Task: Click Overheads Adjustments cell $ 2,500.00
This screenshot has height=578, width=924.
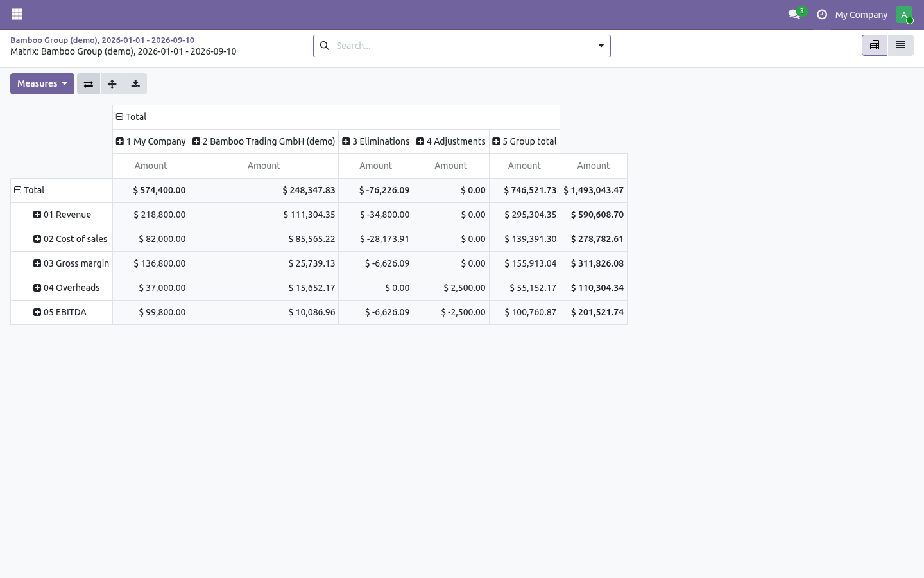Action: [x=451, y=288]
